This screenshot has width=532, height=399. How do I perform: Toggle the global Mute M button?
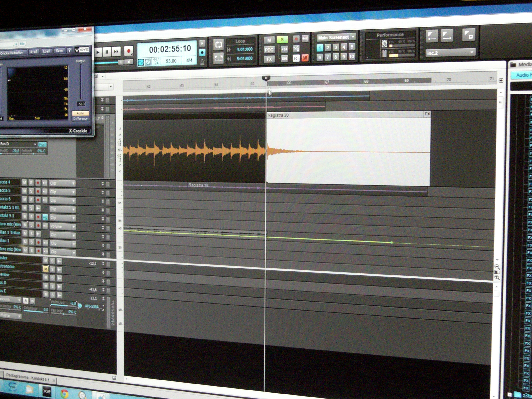click(269, 40)
